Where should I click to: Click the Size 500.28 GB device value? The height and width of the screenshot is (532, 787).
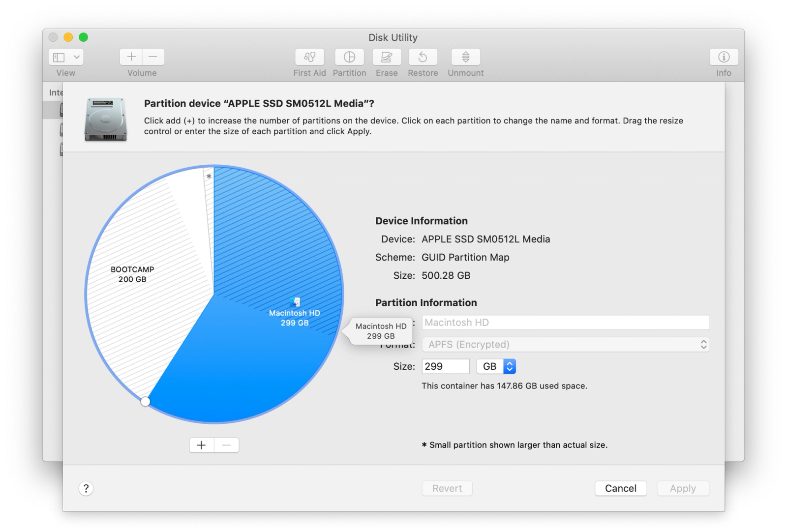tap(446, 275)
